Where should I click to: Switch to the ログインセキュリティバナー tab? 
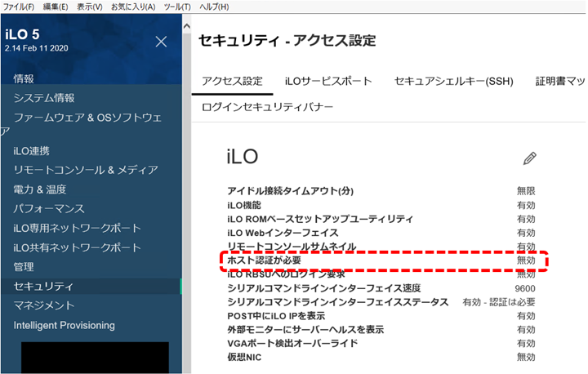pyautogui.click(x=267, y=107)
